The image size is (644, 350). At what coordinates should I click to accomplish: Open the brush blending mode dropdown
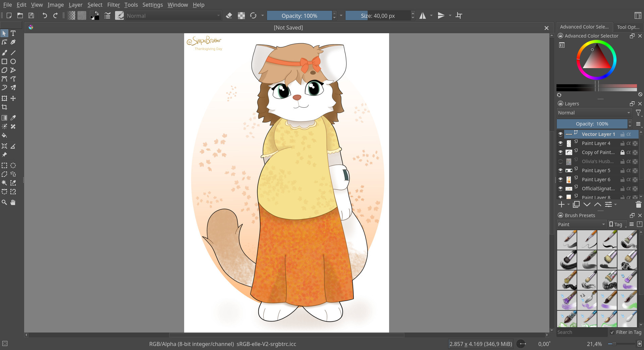[173, 15]
